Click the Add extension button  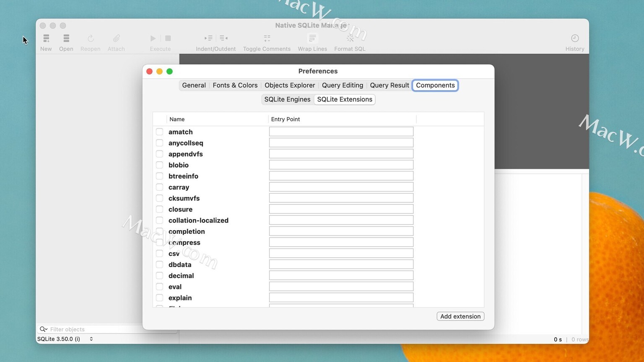pyautogui.click(x=460, y=316)
